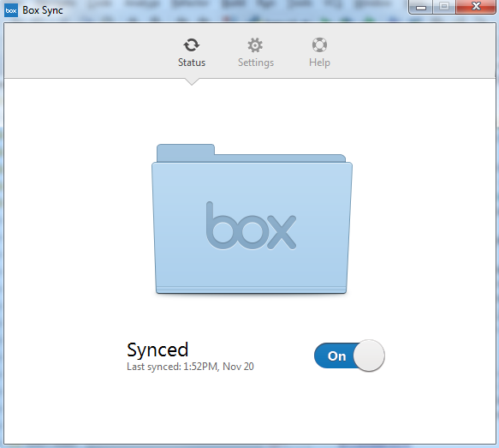Screen dimensions: 499x448
Task: Close the Box Sync window
Action: pyautogui.click(x=476, y=7)
